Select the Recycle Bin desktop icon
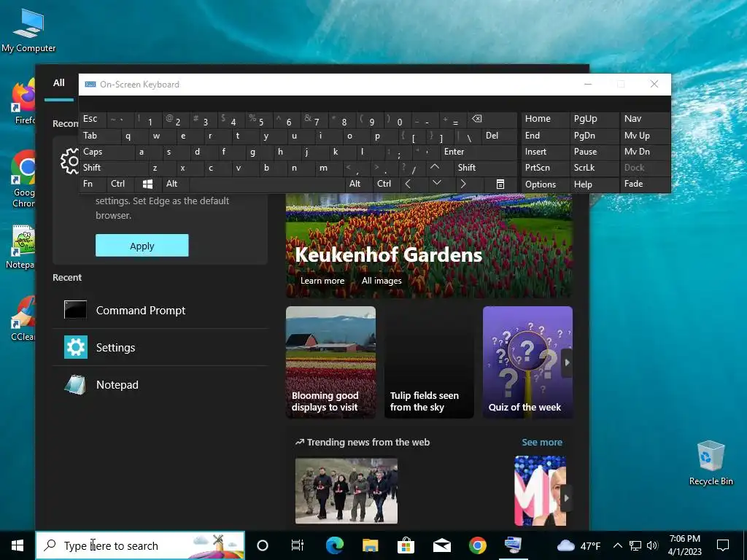This screenshot has width=747, height=560. pyautogui.click(x=711, y=463)
